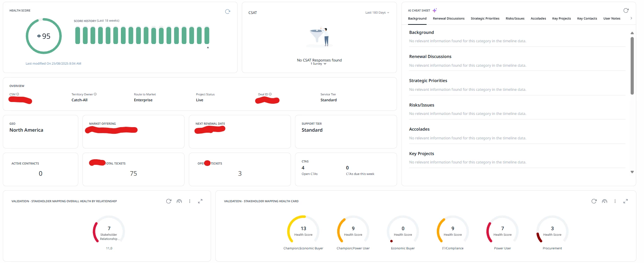Expand Stakeholder Mapping Health Card to fullscreen

(625, 201)
